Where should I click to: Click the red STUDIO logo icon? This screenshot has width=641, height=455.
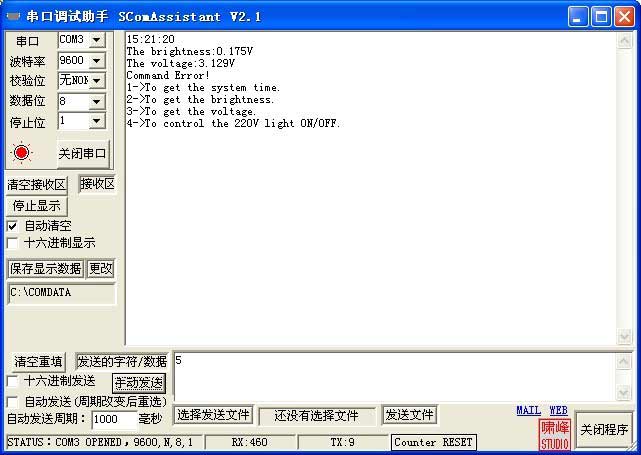pos(554,433)
